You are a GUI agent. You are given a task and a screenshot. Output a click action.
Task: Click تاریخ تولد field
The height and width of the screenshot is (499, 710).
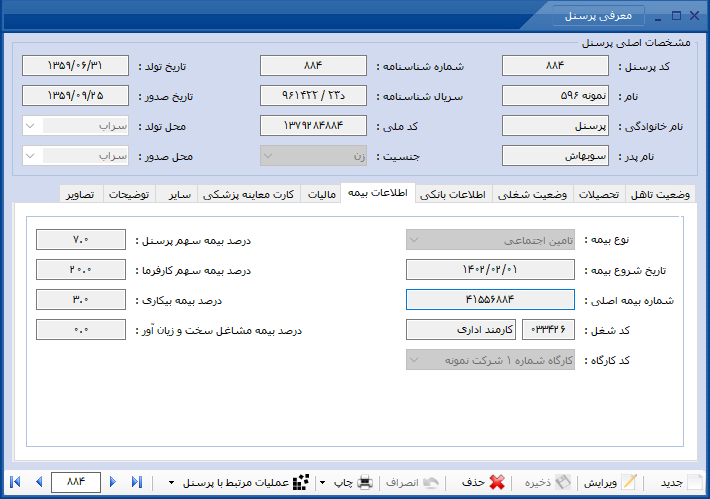click(x=76, y=66)
